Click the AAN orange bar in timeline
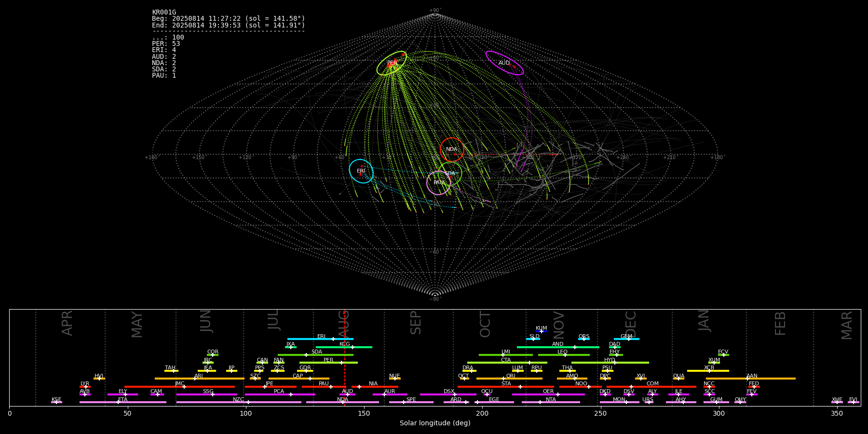The height and width of the screenshot is (434, 868). [751, 379]
